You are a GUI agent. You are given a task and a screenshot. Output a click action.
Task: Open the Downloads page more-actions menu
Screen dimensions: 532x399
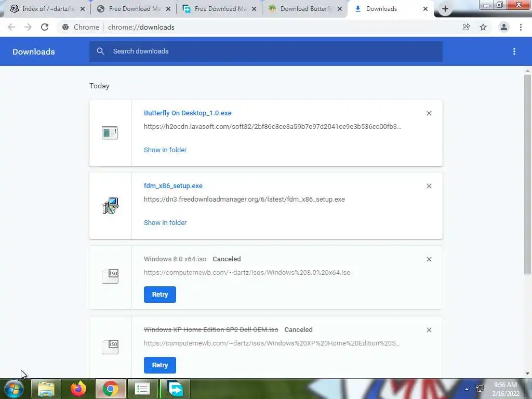tap(514, 51)
